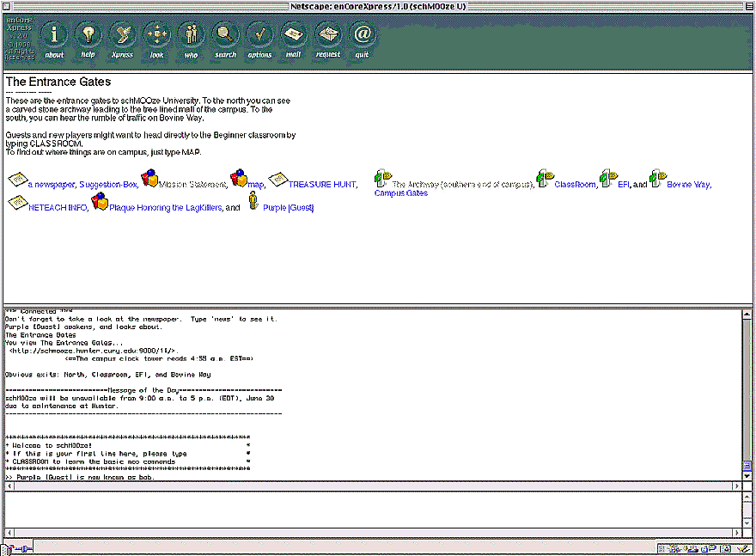Viewport: 756px width, 556px height.
Task: Click the signpost icon beside The Archway
Action: [383, 178]
